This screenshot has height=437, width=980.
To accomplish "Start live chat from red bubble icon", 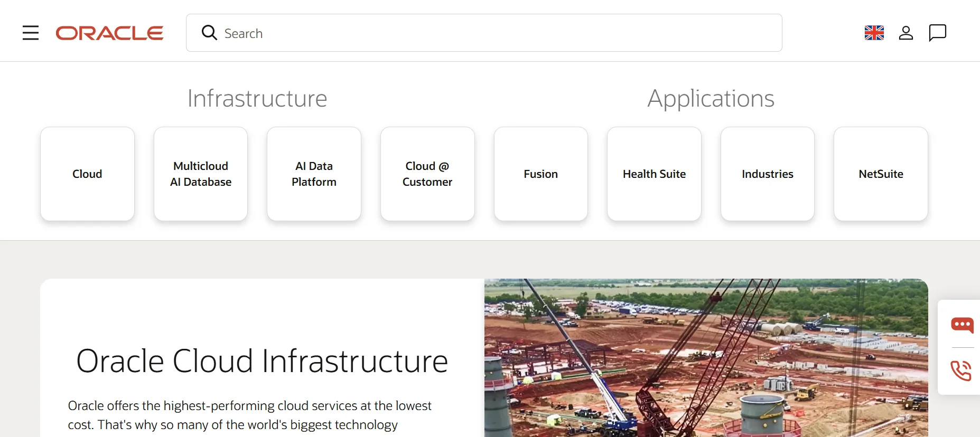I will (x=962, y=325).
